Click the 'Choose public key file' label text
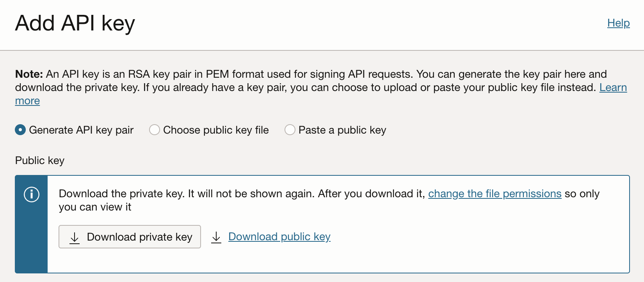Screen dimensions: 644x282 pos(216,130)
